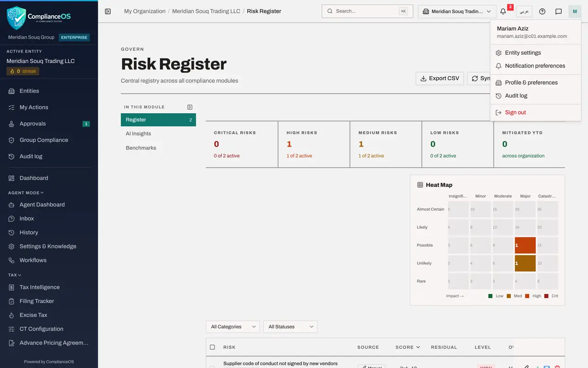
Task: Open the Agent Dashboard
Action: click(49, 205)
